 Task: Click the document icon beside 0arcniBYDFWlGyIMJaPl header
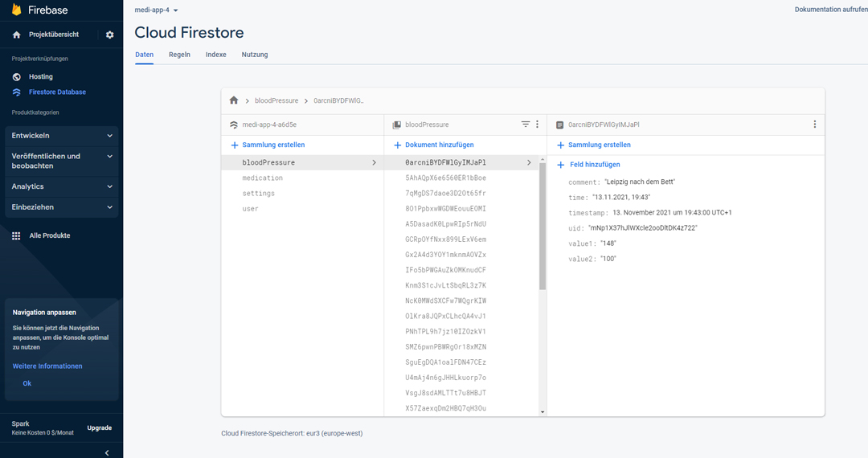click(x=559, y=125)
